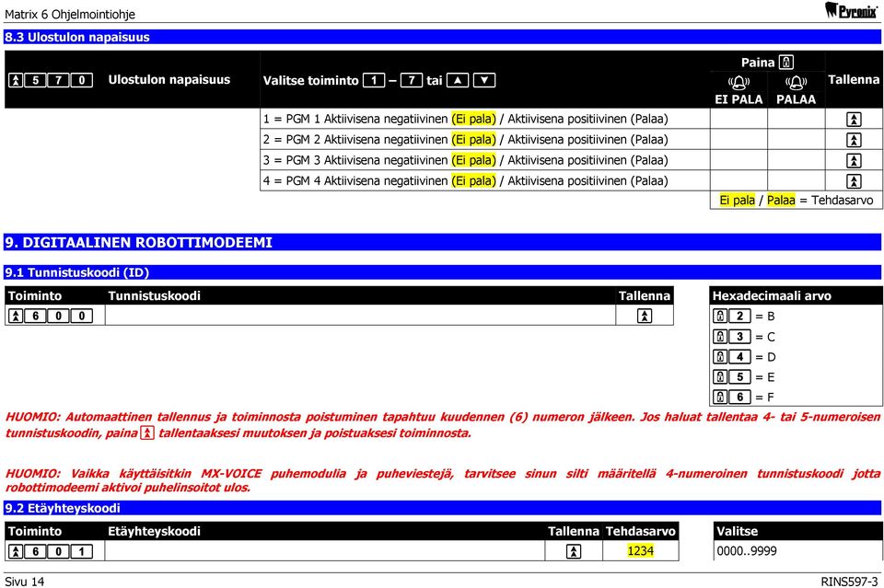Screen dimensions: 884x588
Task: Click the save key icon in PGM 2 row
Action: point(854,140)
